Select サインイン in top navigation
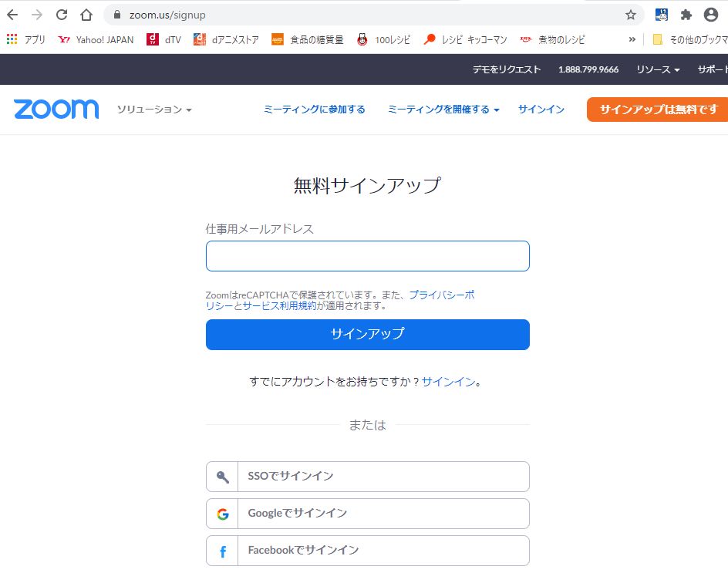 point(541,110)
